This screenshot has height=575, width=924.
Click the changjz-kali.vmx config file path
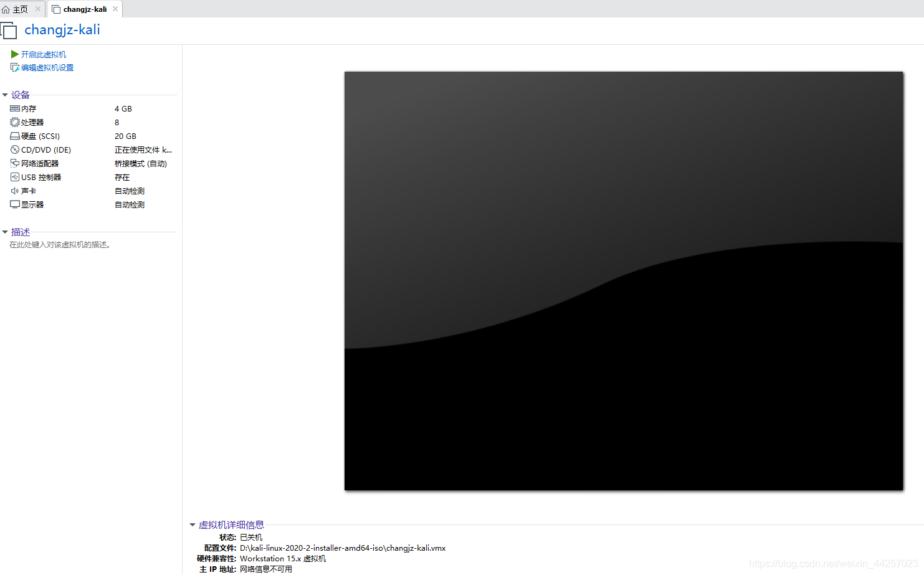coord(343,548)
